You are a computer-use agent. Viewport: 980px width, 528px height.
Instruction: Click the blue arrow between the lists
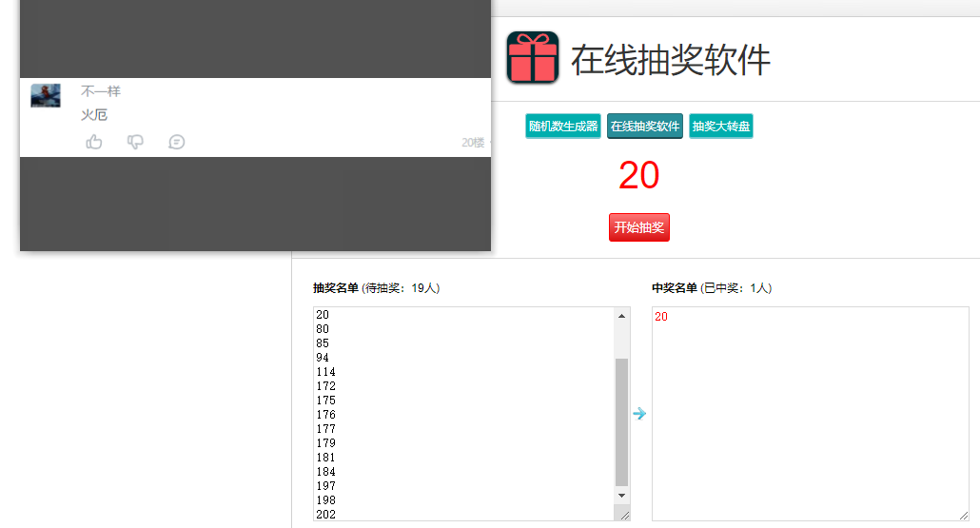pos(639,414)
